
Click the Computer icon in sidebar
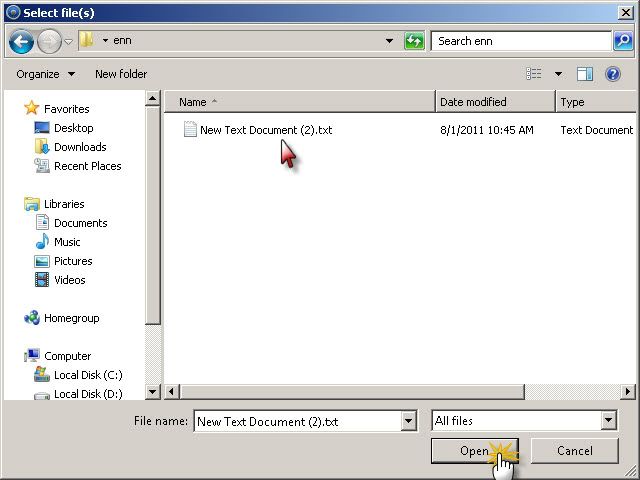(31, 356)
